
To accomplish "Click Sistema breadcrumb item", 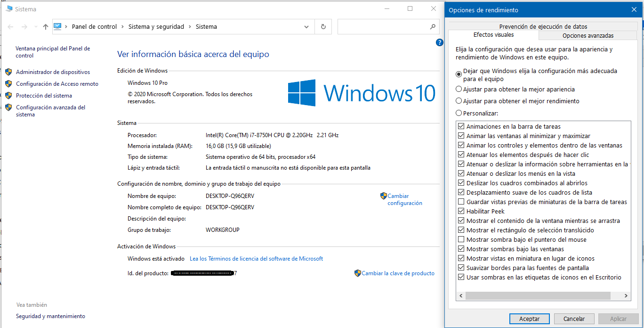I will [x=206, y=27].
